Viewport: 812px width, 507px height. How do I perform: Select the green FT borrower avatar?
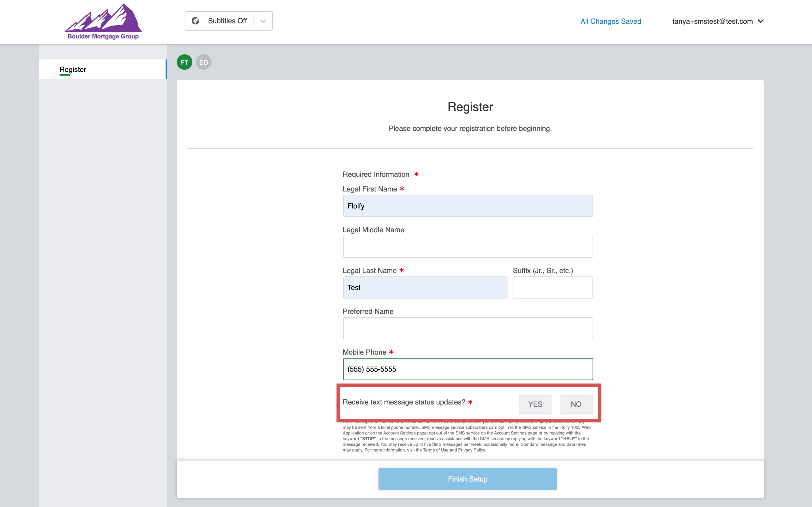[184, 62]
